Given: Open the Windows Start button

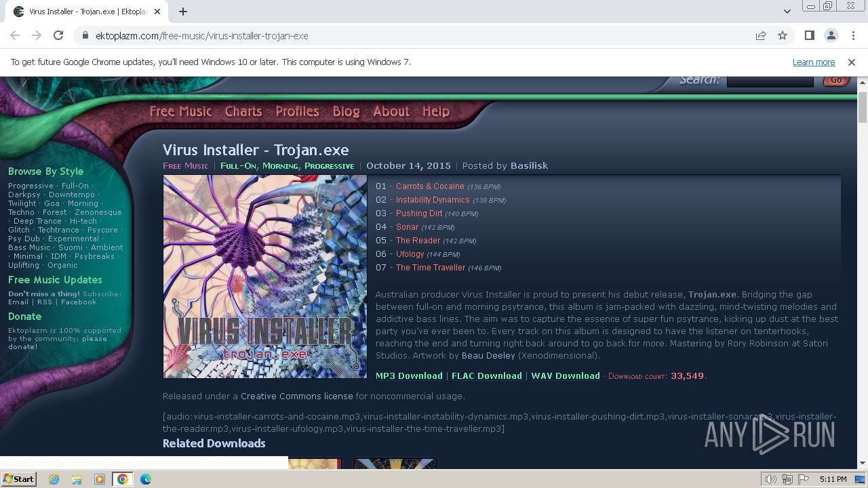Looking at the screenshot, I should coord(19,479).
